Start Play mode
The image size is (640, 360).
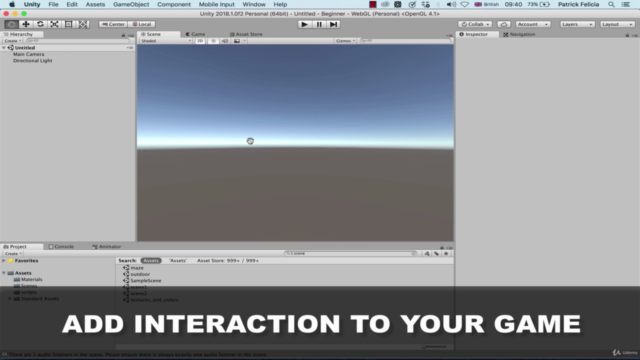pos(304,24)
